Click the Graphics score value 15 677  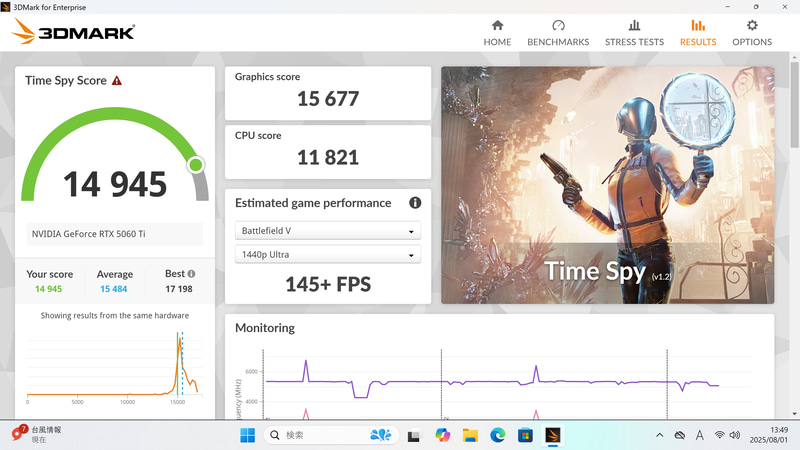pyautogui.click(x=328, y=99)
